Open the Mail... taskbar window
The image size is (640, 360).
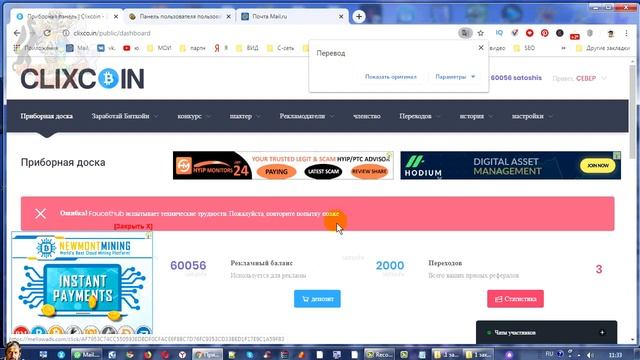click(86, 354)
